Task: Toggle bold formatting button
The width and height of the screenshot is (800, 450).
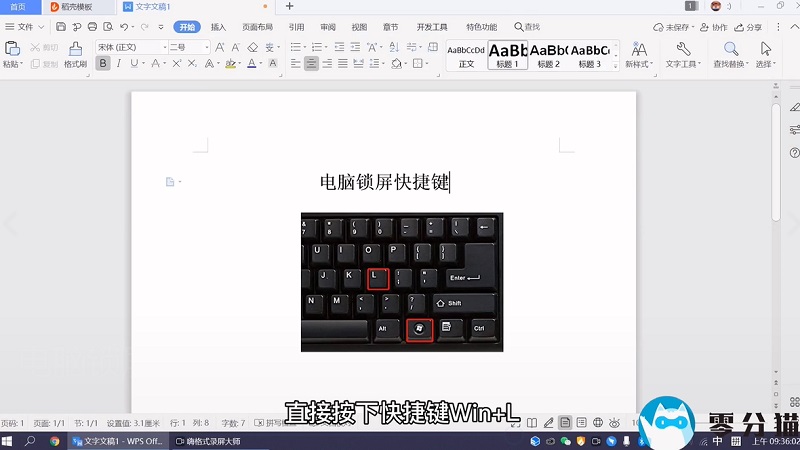Action: pos(103,64)
